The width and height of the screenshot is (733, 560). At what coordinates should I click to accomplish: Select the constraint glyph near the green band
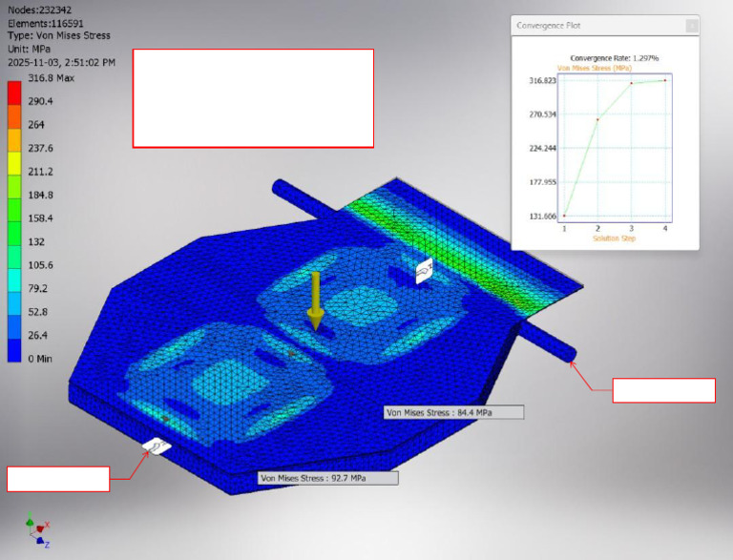click(x=424, y=271)
